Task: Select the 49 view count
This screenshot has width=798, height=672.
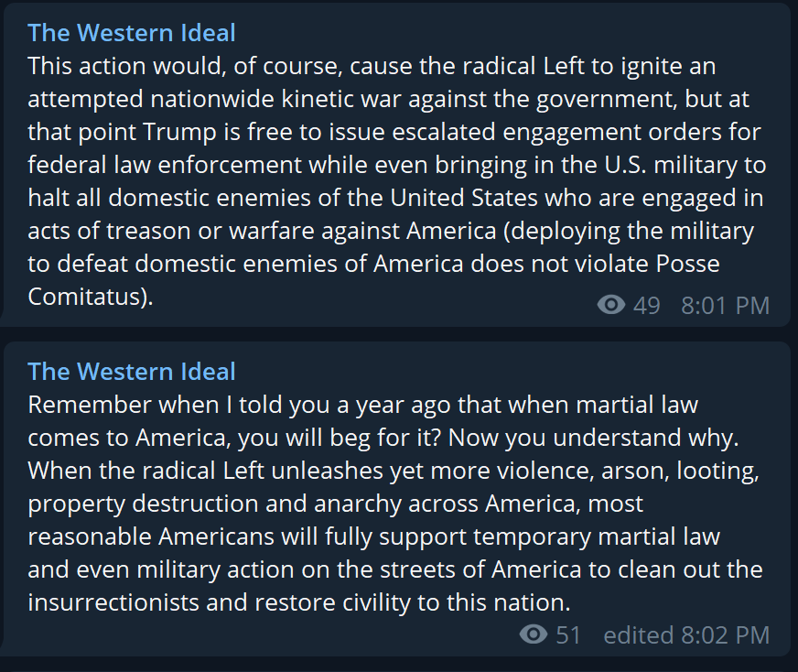Action: pos(646,306)
